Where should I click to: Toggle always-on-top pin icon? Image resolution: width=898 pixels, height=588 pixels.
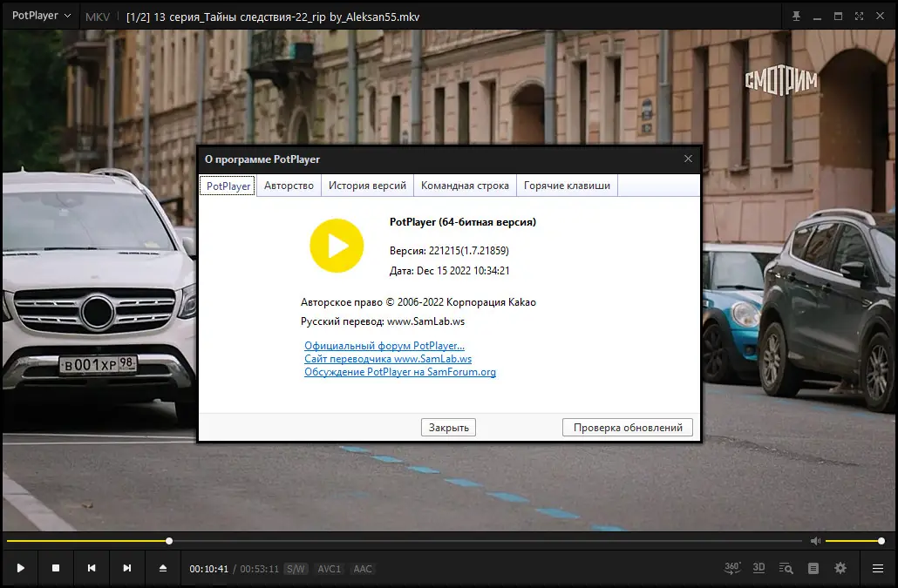click(795, 17)
